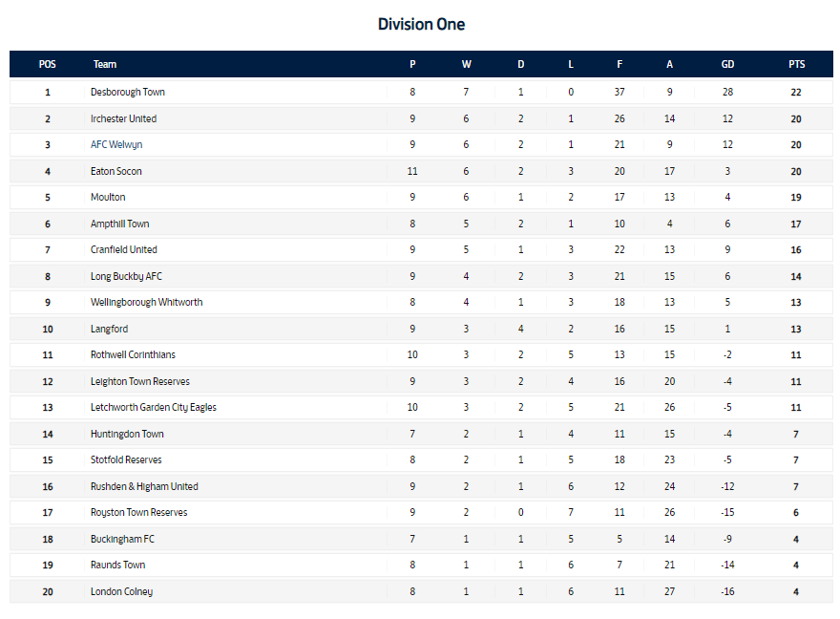This screenshot has width=840, height=619.
Task: Click the Royston Town Reserves team name
Action: 138,513
